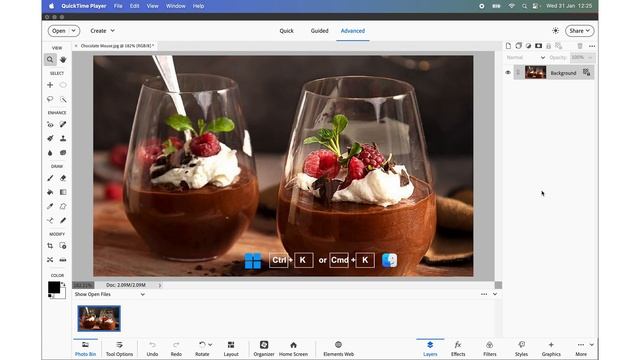Select the Paint Bucket tool
The image size is (640, 360).
pyautogui.click(x=50, y=192)
